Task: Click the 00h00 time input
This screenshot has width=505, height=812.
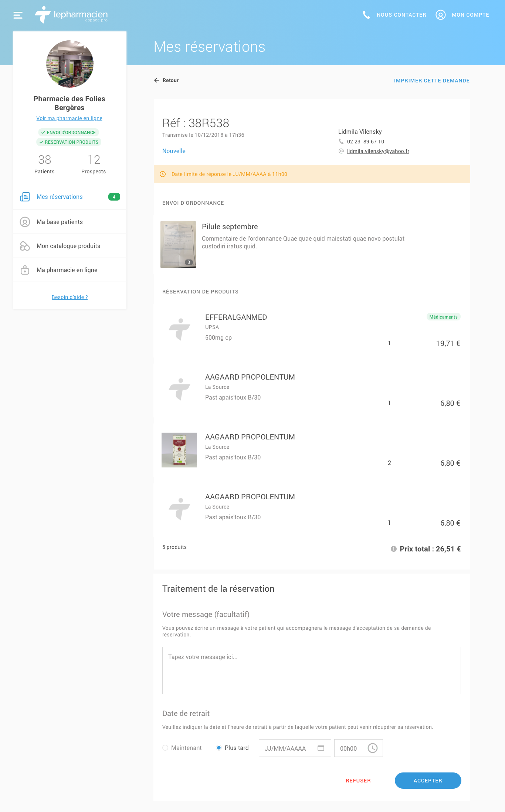Action: tap(358, 748)
